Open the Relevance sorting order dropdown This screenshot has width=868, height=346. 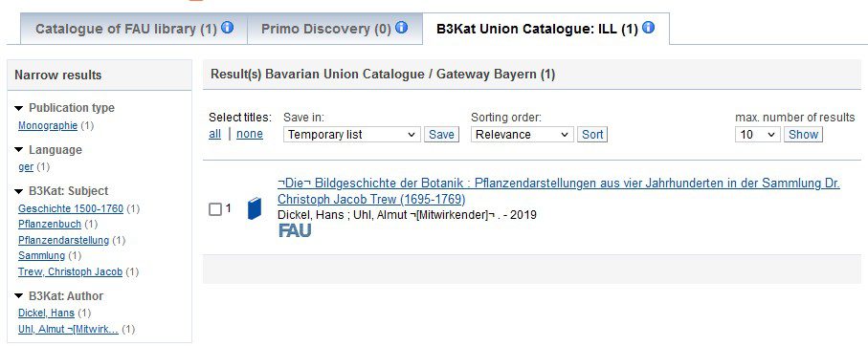(x=522, y=135)
